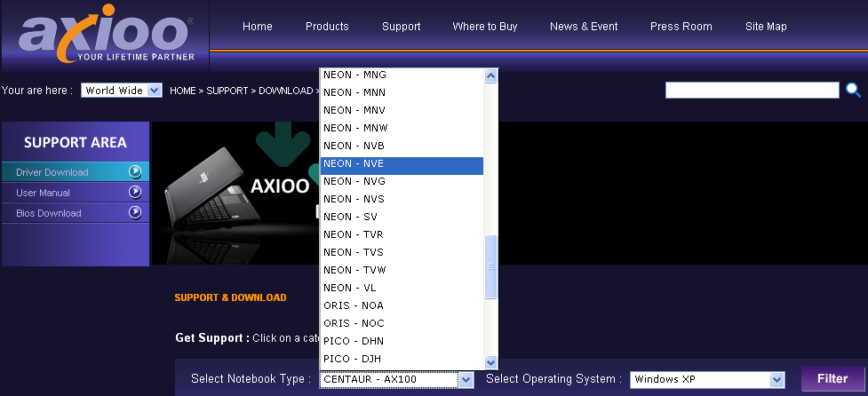Select NEON - TVS from the list

coord(402,252)
